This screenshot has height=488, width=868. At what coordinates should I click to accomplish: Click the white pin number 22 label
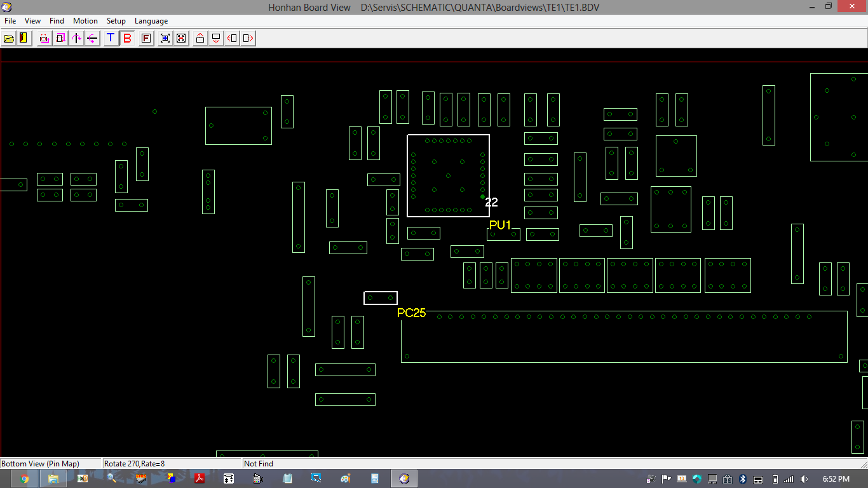point(492,203)
